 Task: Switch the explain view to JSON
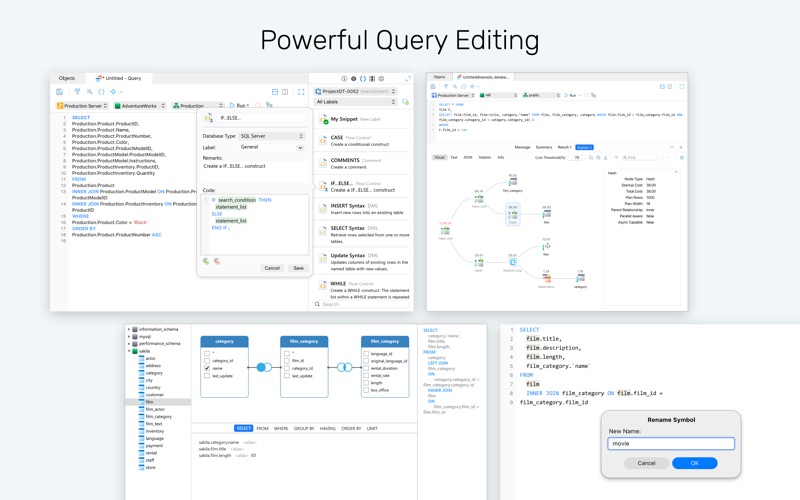(x=468, y=158)
